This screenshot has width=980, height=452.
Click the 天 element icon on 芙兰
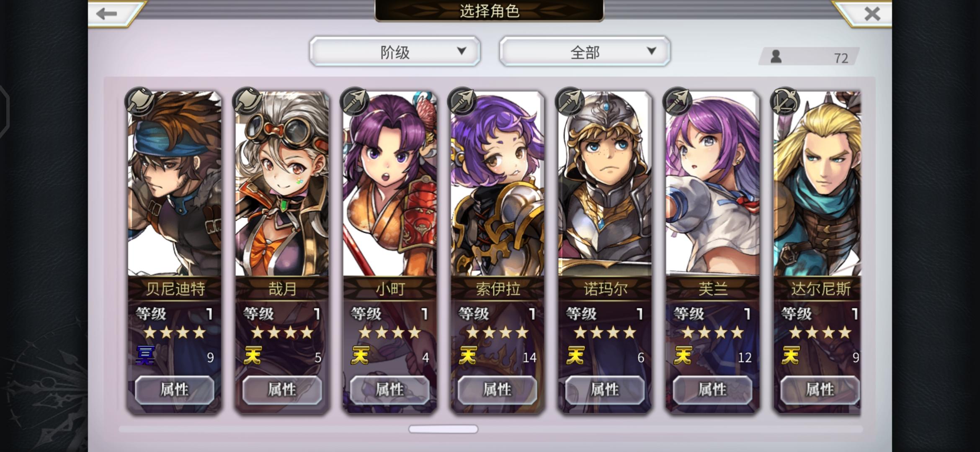point(683,355)
